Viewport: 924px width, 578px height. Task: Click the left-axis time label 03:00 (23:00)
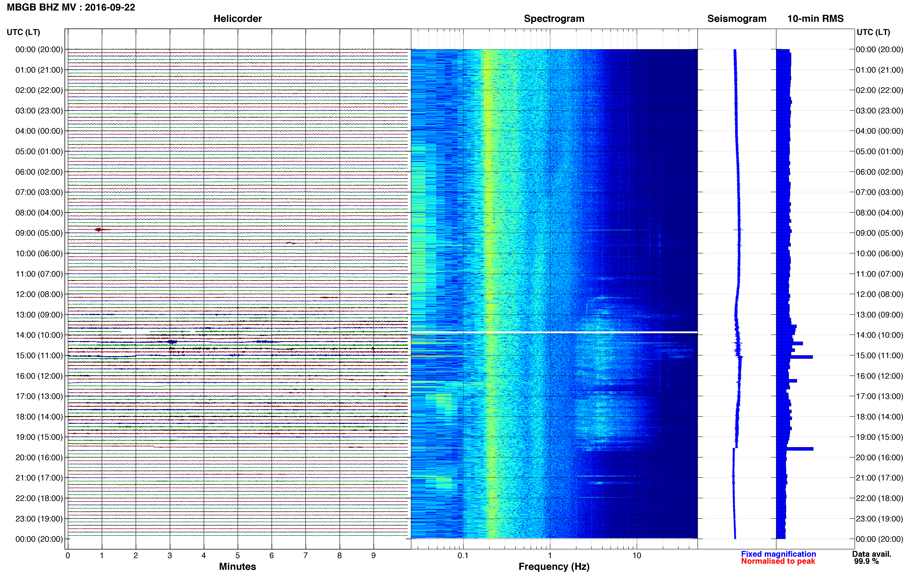(39, 111)
